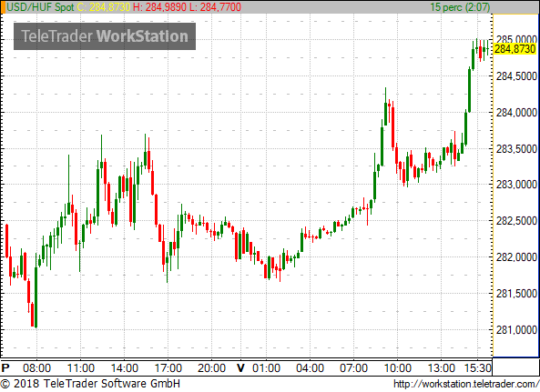Click the orange marker left of USD/HUF title
540x392 pixels.
point(3,7)
